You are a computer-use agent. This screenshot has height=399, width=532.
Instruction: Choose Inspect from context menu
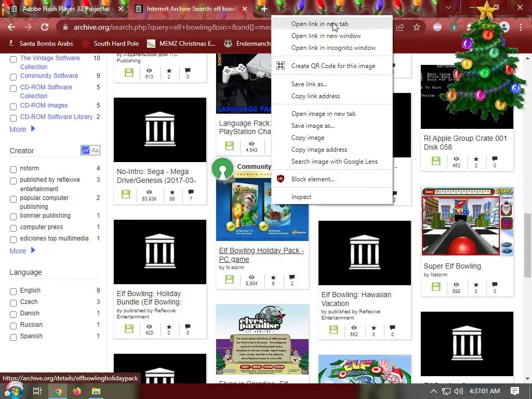(332, 197)
